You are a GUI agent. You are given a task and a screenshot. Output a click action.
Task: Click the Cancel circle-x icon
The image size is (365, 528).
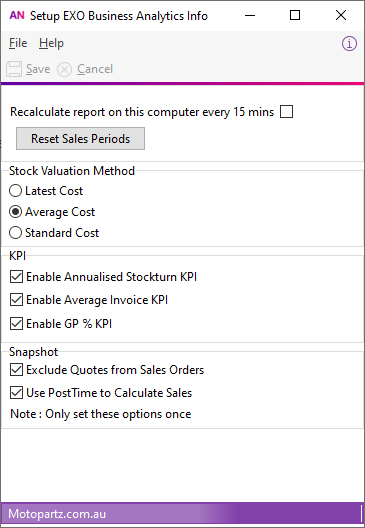(64, 70)
